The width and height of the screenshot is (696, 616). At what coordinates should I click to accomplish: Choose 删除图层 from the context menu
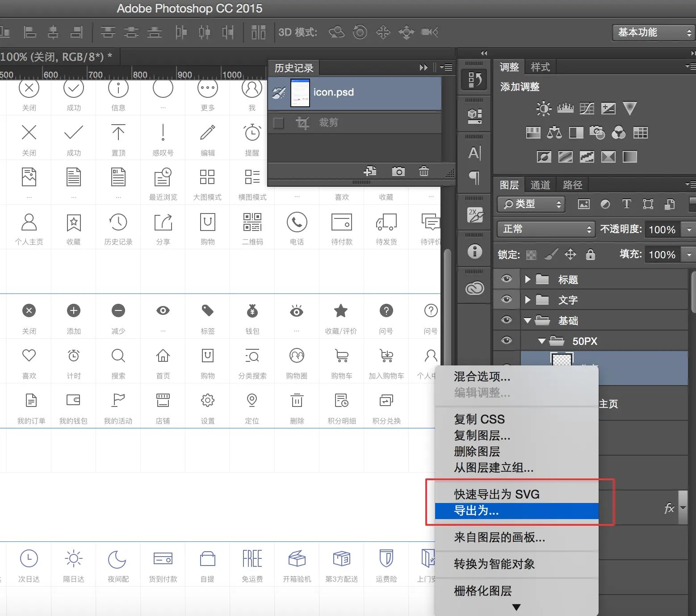tap(517, 452)
